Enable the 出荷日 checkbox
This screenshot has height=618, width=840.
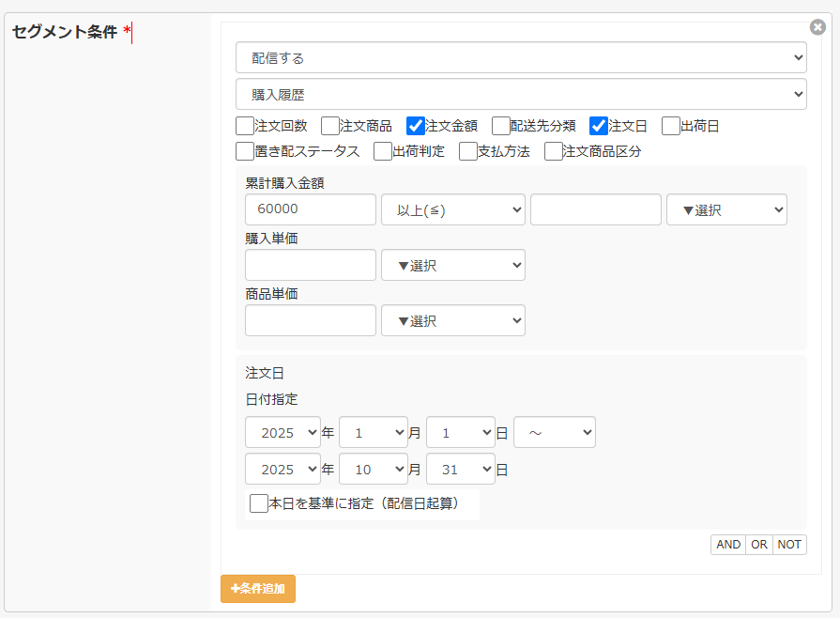671,126
